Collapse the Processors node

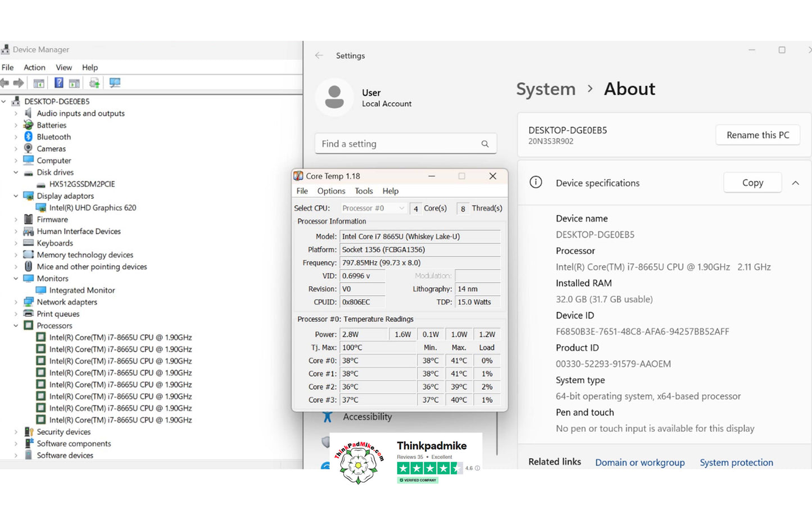[16, 325]
